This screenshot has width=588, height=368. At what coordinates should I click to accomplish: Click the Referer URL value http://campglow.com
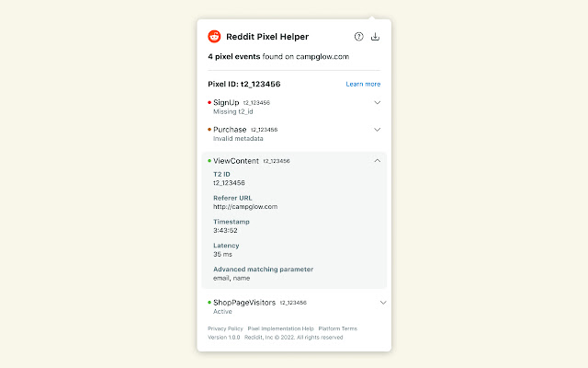[245, 206]
